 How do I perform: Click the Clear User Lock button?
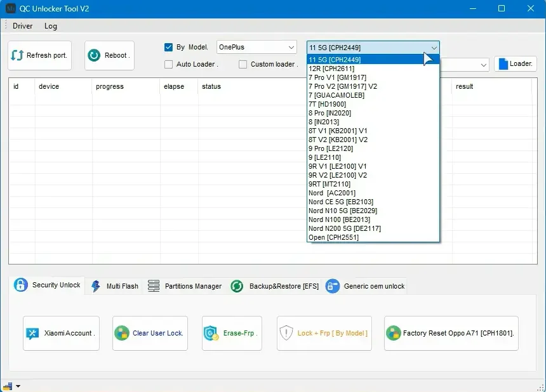tap(150, 333)
